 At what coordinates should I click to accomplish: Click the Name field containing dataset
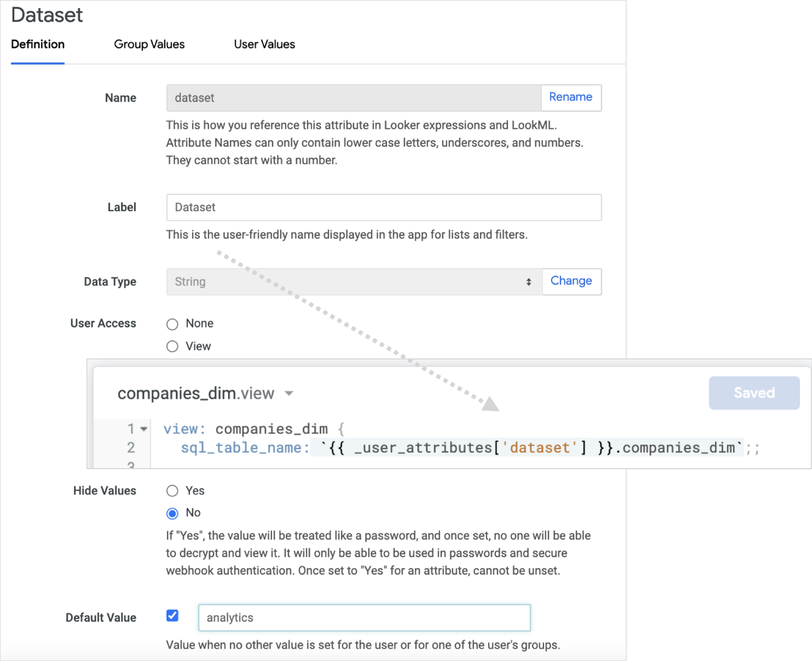pos(354,98)
